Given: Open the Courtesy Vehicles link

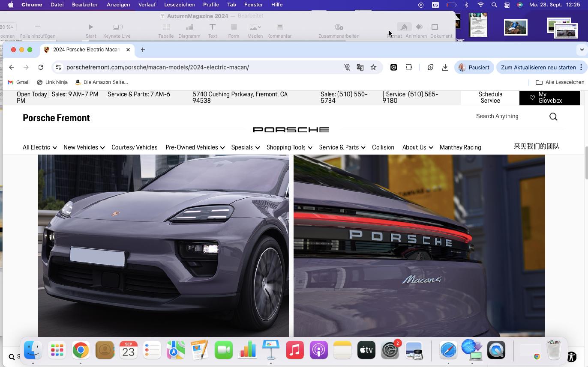Looking at the screenshot, I should 134,147.
